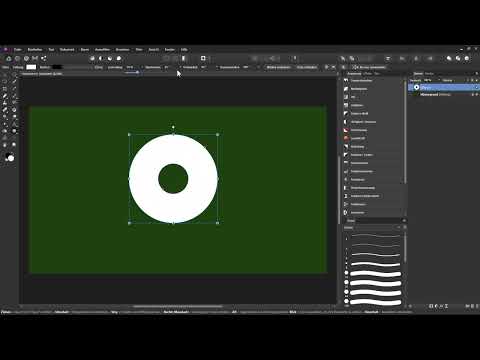
Task: Apply auto levels from the toolbar
Action: 92,58
